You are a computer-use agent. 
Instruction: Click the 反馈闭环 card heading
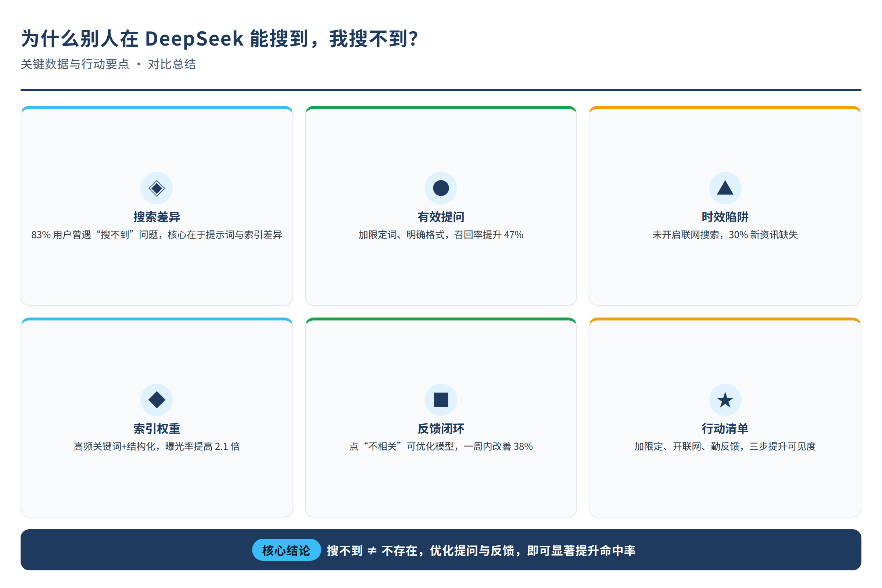point(441,429)
